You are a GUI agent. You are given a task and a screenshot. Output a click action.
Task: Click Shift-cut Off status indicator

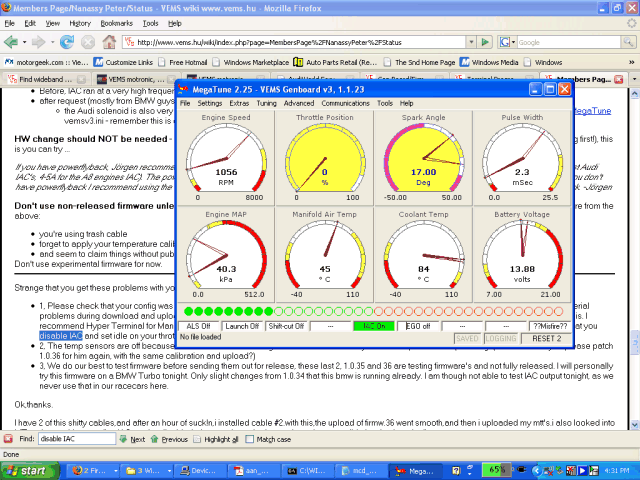(x=286, y=326)
